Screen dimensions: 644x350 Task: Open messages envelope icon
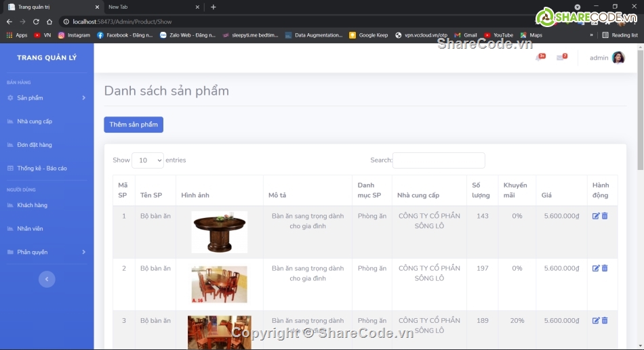561,58
